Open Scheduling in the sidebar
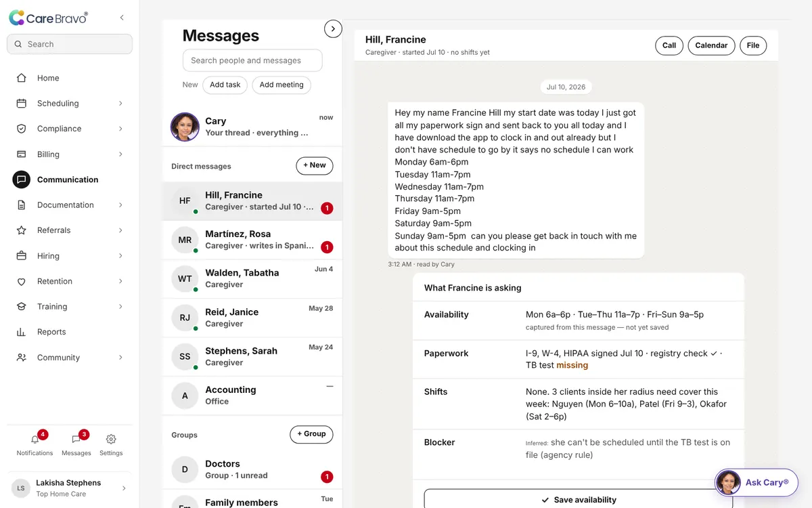This screenshot has height=508, width=812. click(70, 104)
